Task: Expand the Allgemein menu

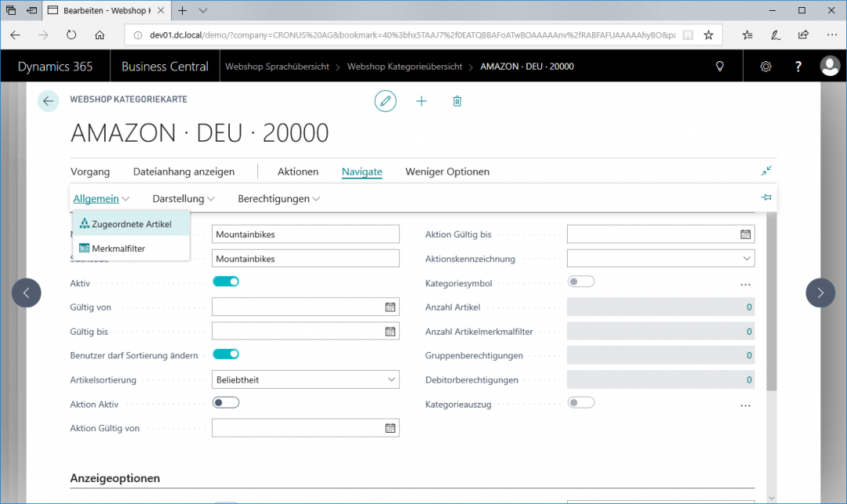Action: (101, 198)
